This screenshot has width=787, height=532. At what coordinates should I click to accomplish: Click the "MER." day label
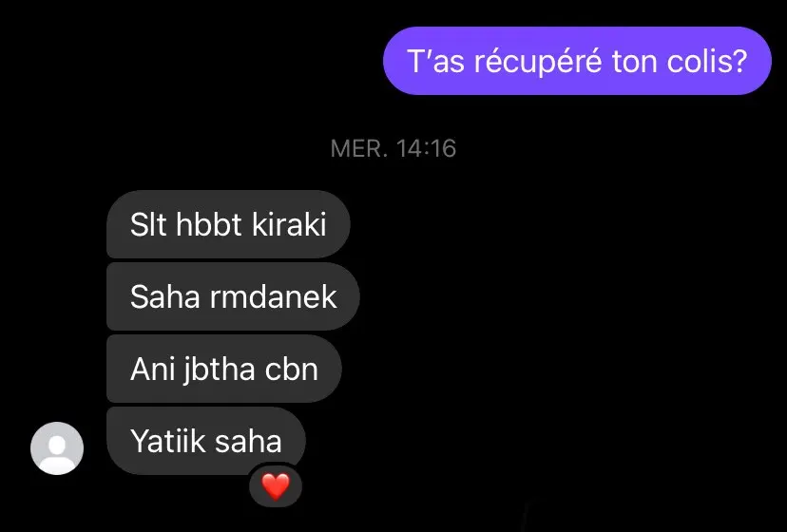point(359,148)
